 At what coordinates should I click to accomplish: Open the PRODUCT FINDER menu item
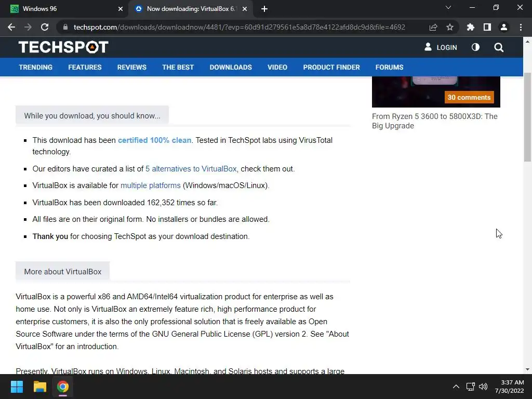(331, 67)
